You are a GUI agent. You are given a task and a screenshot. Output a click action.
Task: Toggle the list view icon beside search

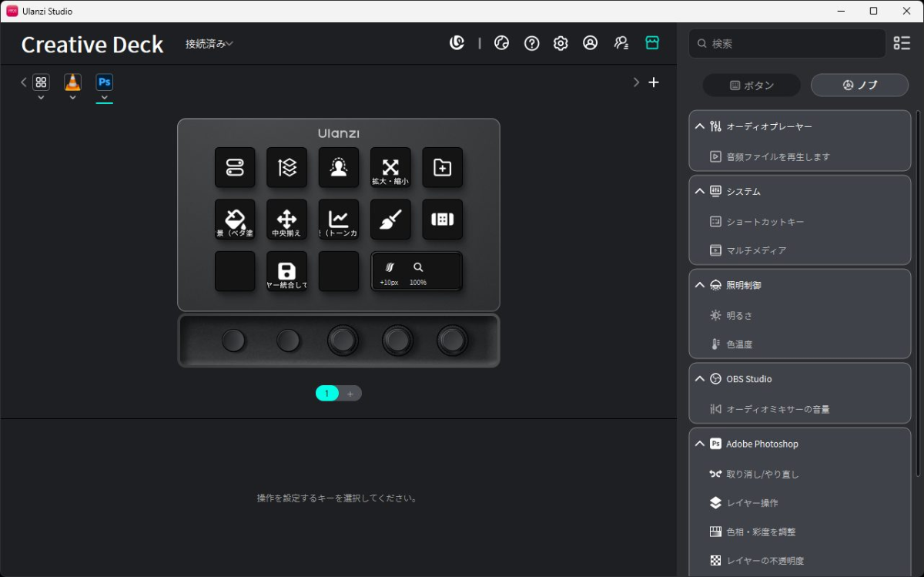pos(902,43)
